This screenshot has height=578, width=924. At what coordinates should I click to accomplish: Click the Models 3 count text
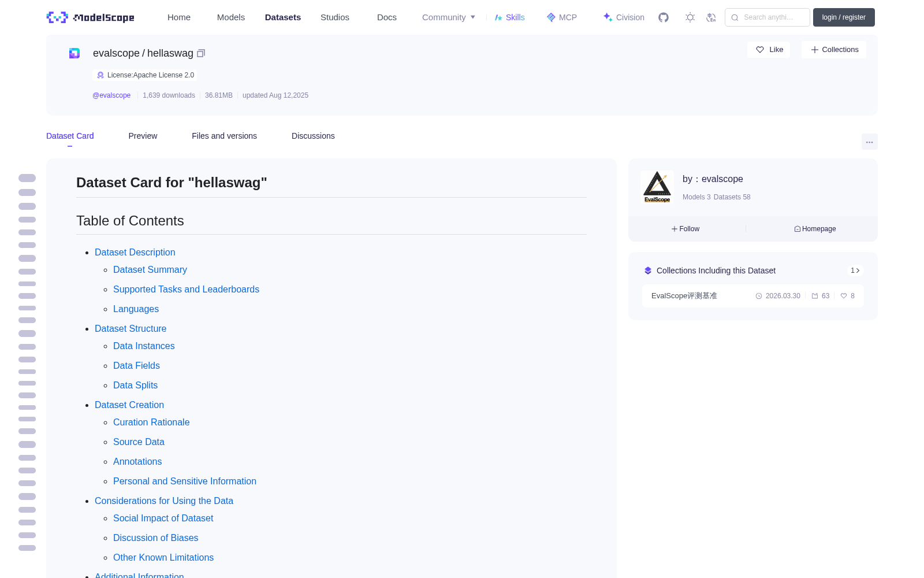coord(696,197)
